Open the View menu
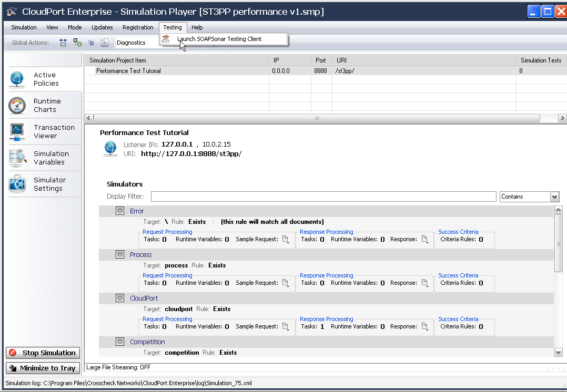This screenshot has width=567, height=392. [x=52, y=27]
